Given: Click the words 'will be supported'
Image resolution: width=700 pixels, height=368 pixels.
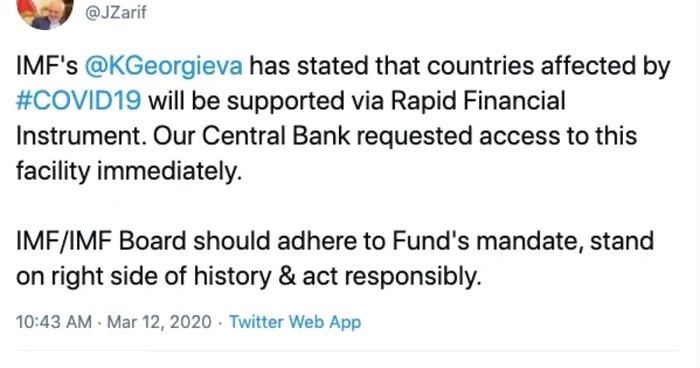Looking at the screenshot, I should tap(246, 101).
